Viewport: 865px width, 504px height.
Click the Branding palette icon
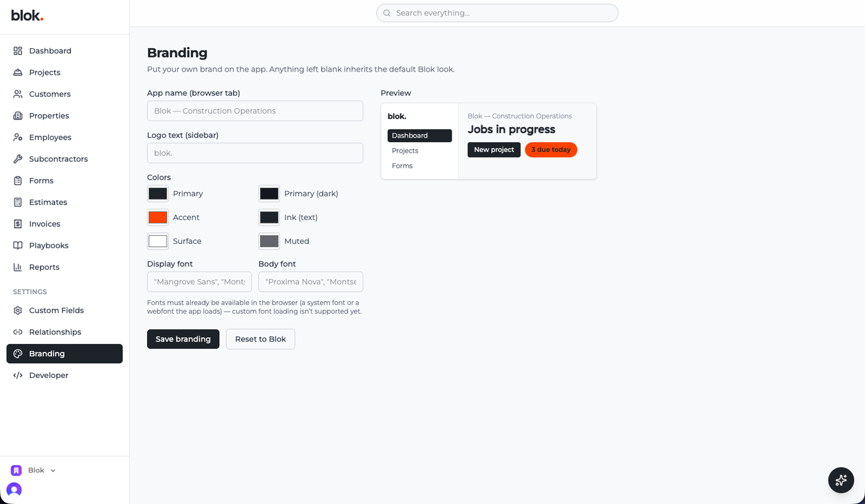pos(18,353)
